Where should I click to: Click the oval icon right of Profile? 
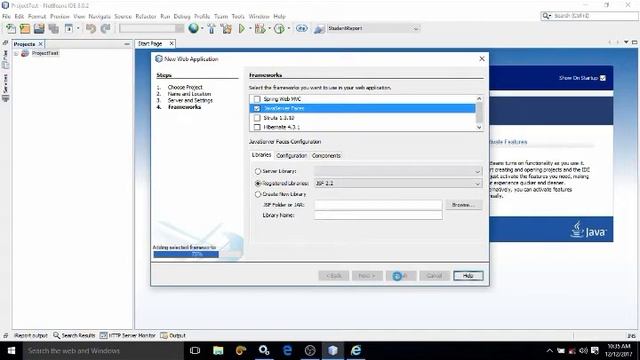[x=302, y=29]
